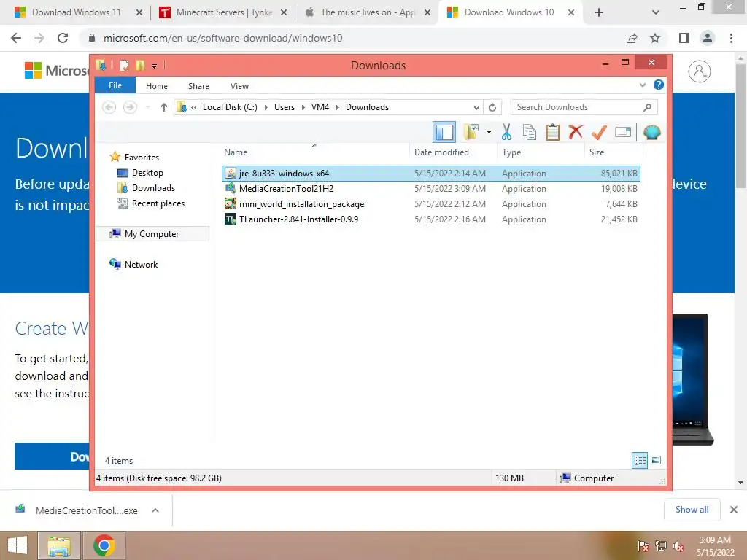Expand the address bar history dropdown
Screen dimensions: 747x560
pyautogui.click(x=476, y=108)
